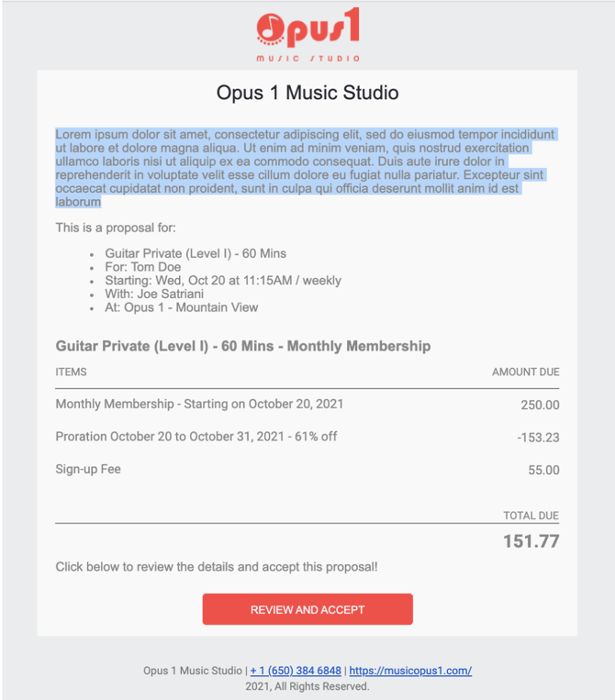Click the "At: Opus 1 - Mountain View" bullet
Screen dimensions: 615x700
click(x=182, y=307)
